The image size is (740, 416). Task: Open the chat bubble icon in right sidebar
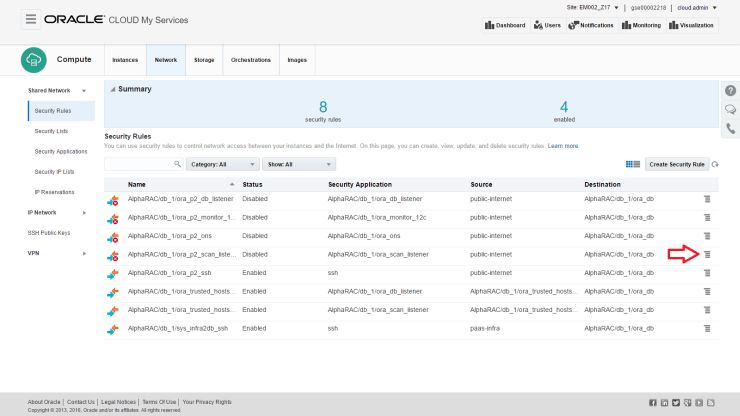[730, 110]
